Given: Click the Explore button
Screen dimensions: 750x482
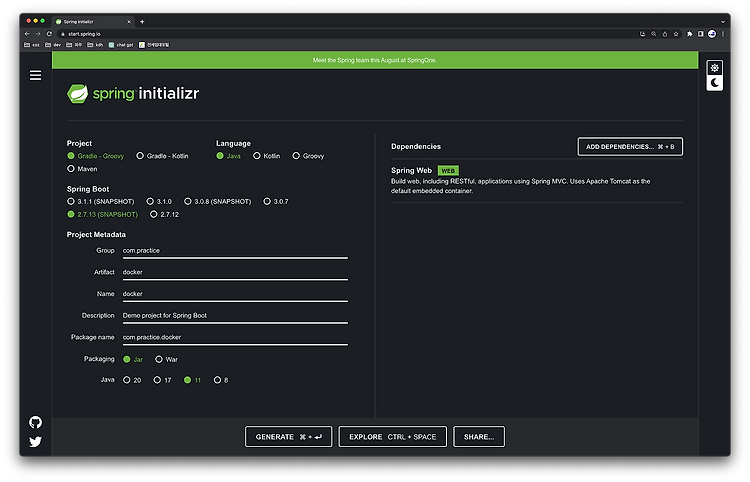Looking at the screenshot, I should coord(392,437).
